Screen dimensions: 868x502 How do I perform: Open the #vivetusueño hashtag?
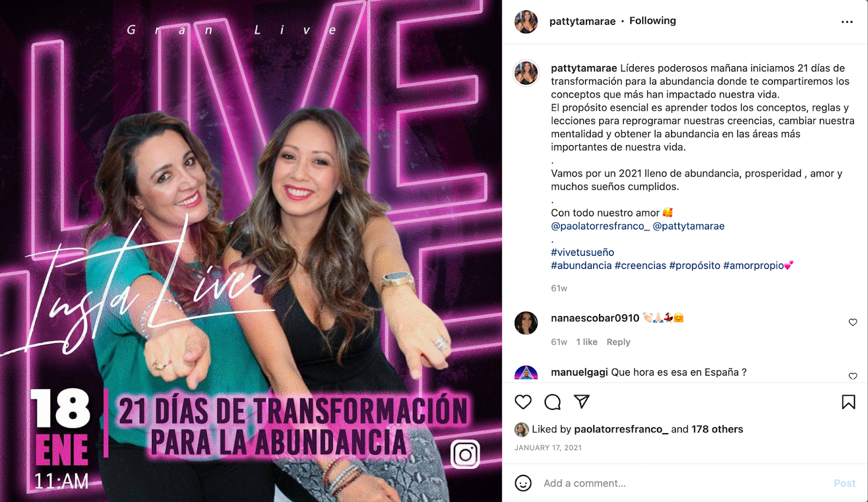click(x=583, y=252)
